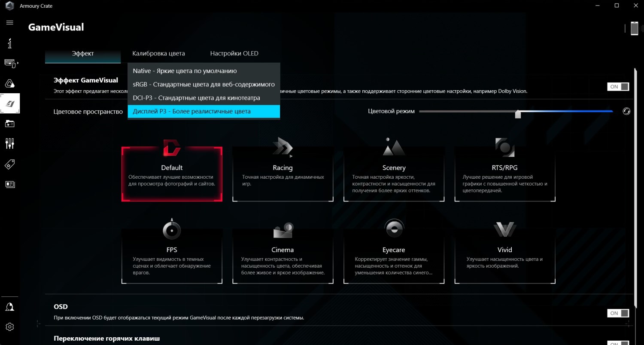
Task: Turn off the Эффект GameVisual switch
Action: [x=618, y=87]
